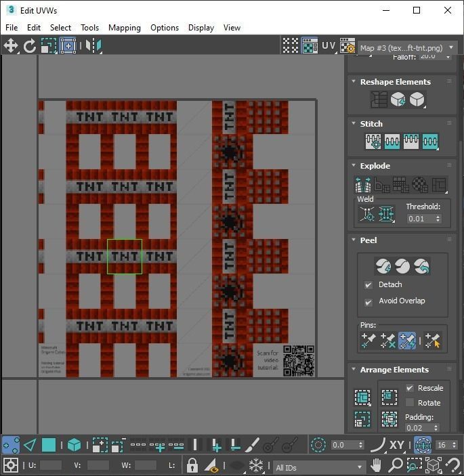Click Quick Peel icon
464x476 pixels.
(x=383, y=267)
